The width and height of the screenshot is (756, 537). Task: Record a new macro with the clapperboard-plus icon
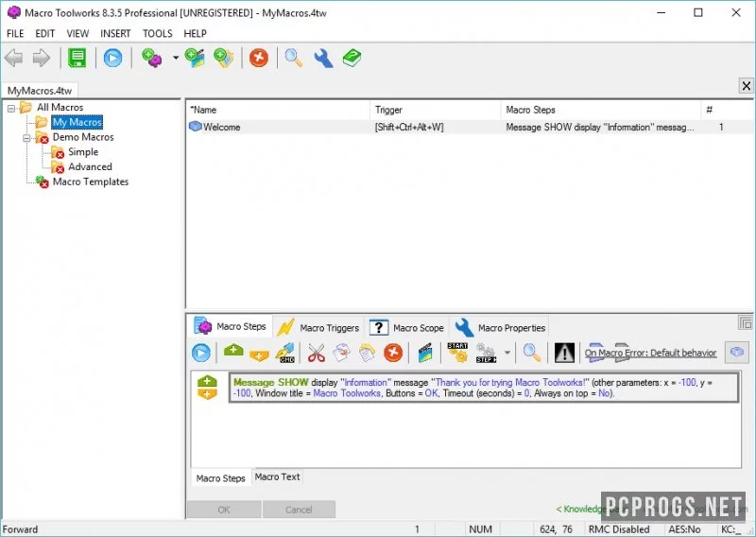[x=195, y=58]
